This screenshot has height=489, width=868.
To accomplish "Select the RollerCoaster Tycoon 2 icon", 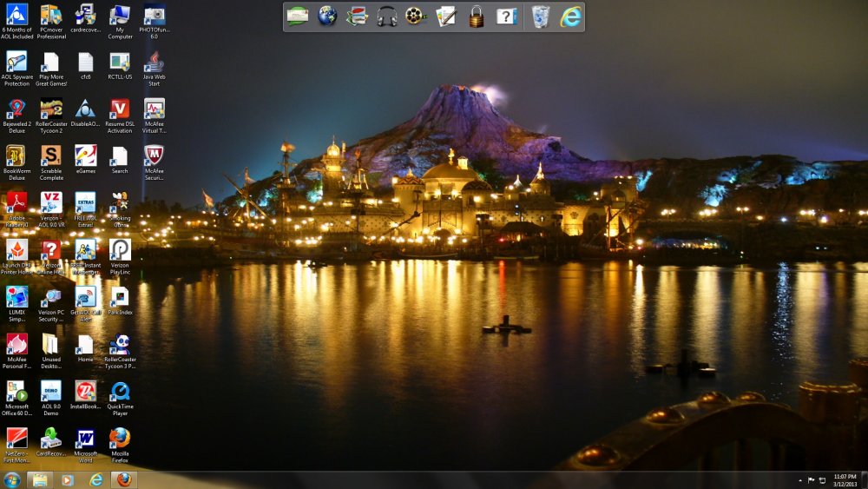I will coord(51,116).
